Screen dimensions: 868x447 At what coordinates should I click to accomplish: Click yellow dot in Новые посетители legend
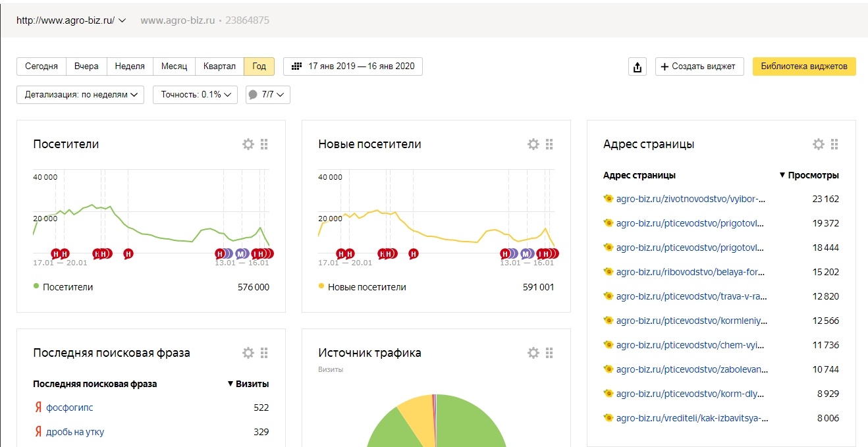(x=321, y=286)
